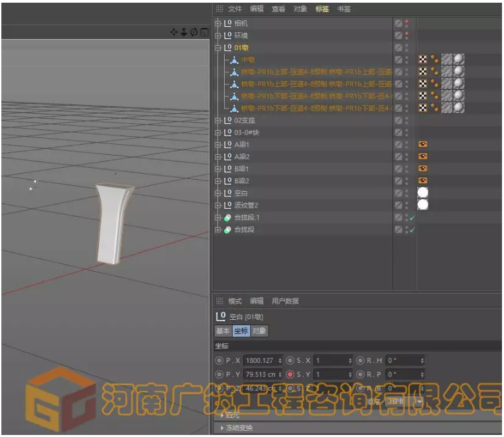Click the S . X value field
The width and height of the screenshot is (504, 437).
click(332, 360)
